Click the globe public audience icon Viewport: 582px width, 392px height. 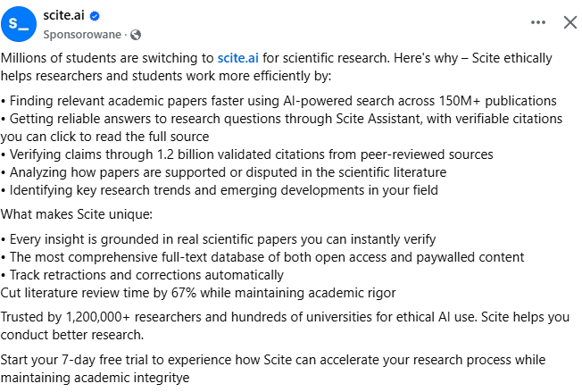136,35
